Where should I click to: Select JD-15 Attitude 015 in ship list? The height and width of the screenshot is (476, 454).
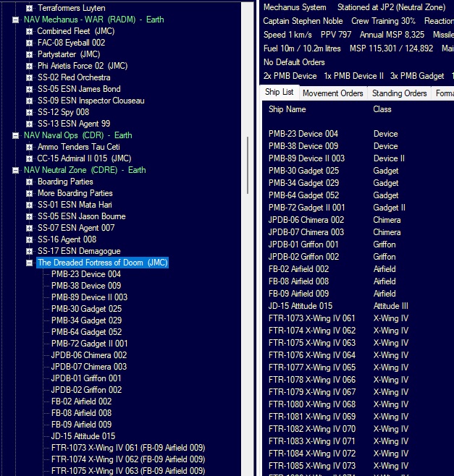[300, 306]
